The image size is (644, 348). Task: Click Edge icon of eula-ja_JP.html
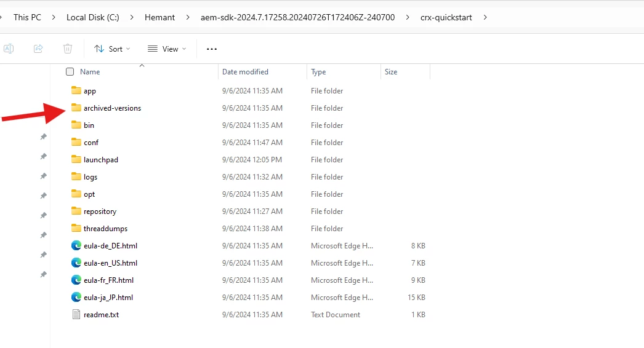click(76, 297)
